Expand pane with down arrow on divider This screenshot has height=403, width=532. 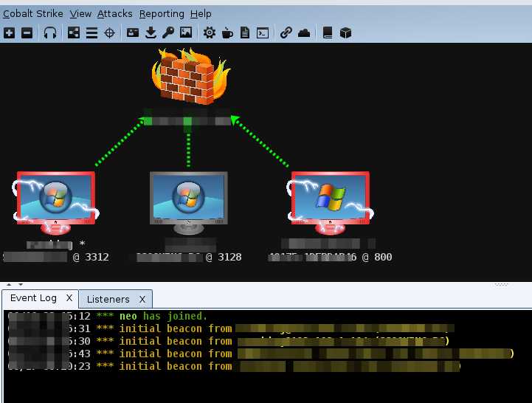click(x=21, y=284)
